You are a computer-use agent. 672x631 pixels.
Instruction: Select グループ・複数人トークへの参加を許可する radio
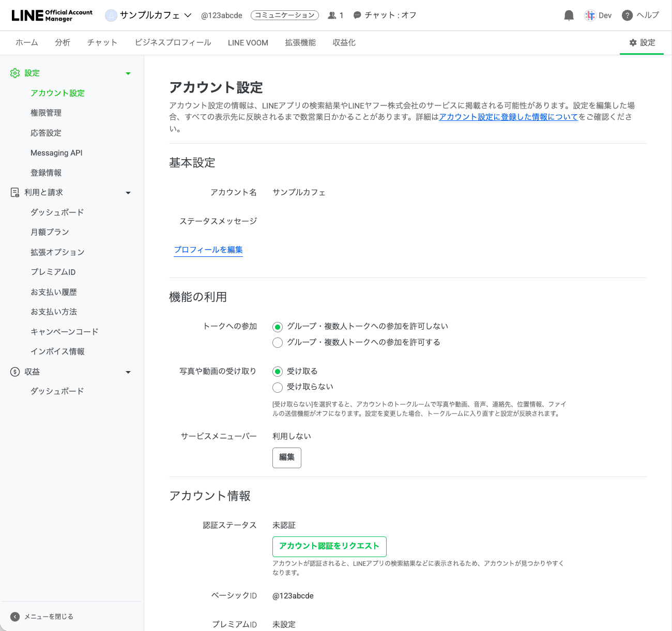(x=278, y=343)
